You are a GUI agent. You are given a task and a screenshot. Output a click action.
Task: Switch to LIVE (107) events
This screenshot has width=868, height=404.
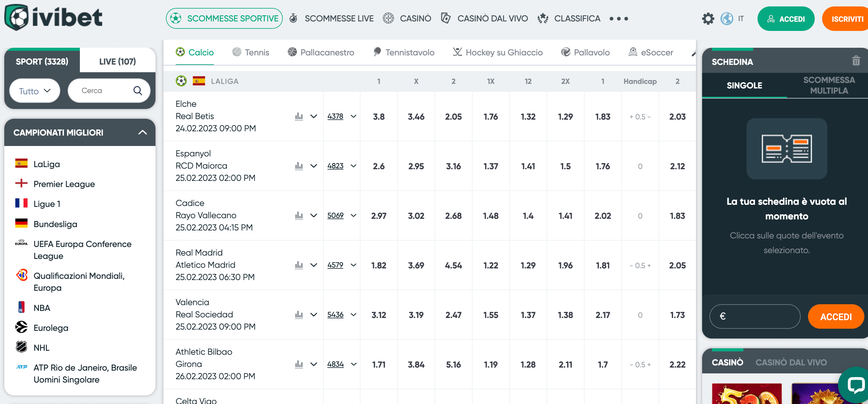(x=117, y=61)
